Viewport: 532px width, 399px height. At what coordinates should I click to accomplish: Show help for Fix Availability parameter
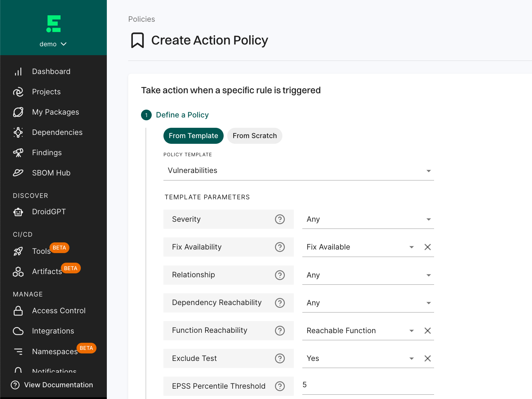pyautogui.click(x=280, y=247)
